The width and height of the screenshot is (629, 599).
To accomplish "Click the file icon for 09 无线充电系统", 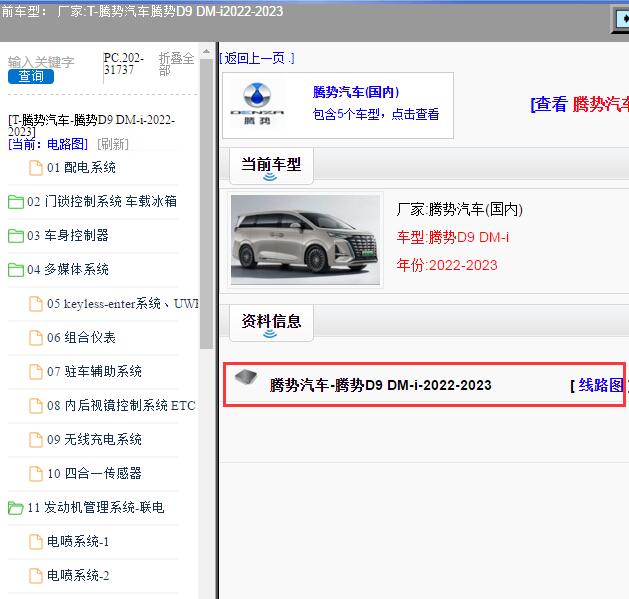I will 36,440.
